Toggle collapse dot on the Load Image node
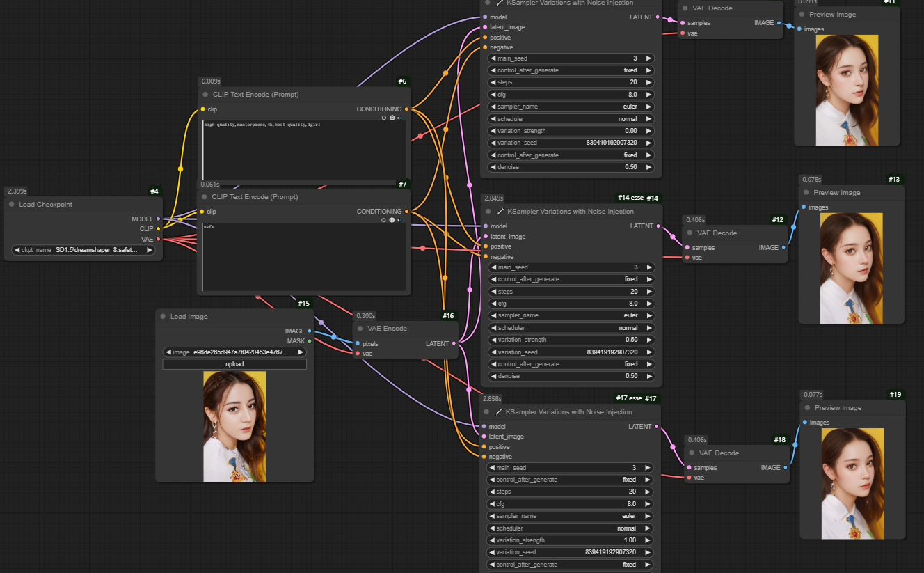The width and height of the screenshot is (924, 573). pyautogui.click(x=163, y=317)
